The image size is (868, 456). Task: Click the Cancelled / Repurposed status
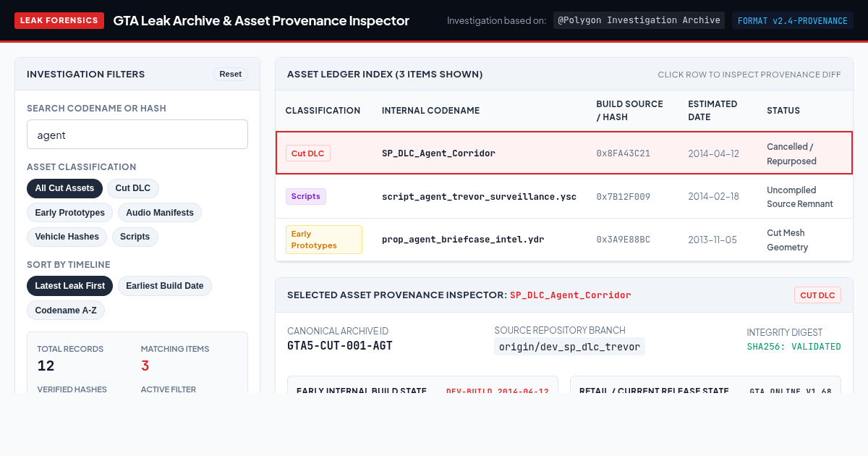[x=792, y=153]
